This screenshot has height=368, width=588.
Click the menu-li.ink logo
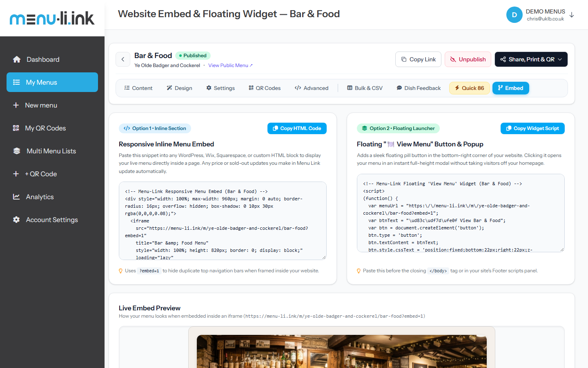(52, 18)
